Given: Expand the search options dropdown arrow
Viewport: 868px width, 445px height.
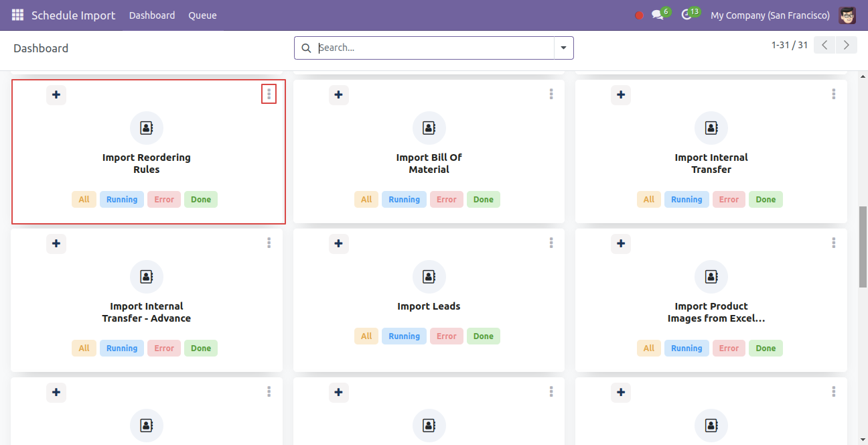Looking at the screenshot, I should click(x=563, y=48).
